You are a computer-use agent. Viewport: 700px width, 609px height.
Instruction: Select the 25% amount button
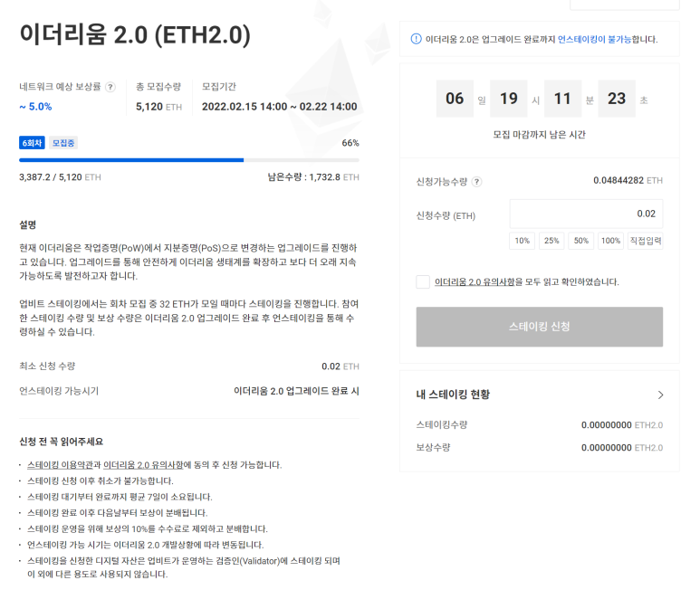551,241
